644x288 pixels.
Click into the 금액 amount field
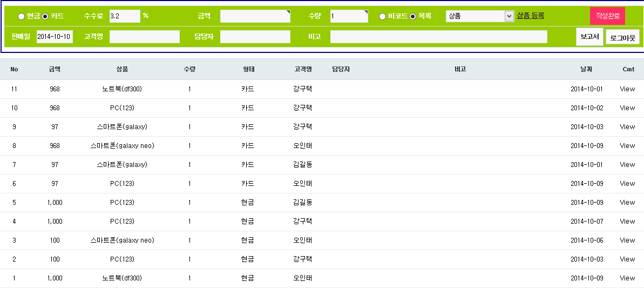coord(255,16)
